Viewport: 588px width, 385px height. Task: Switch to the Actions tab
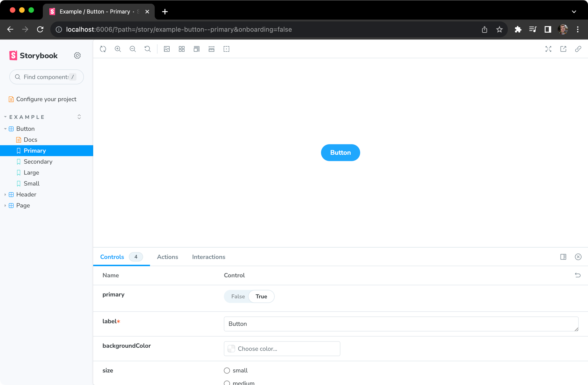(x=168, y=257)
